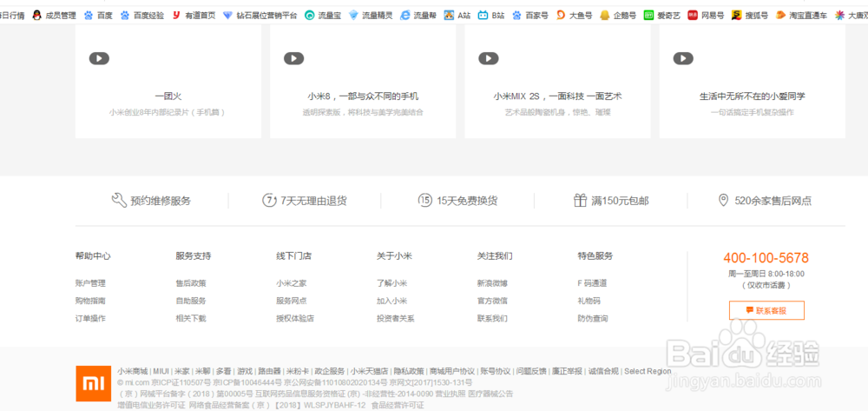Open the 爱奇艺 bookmark
Image resolution: width=868 pixels, height=411 pixels.
pyautogui.click(x=662, y=16)
